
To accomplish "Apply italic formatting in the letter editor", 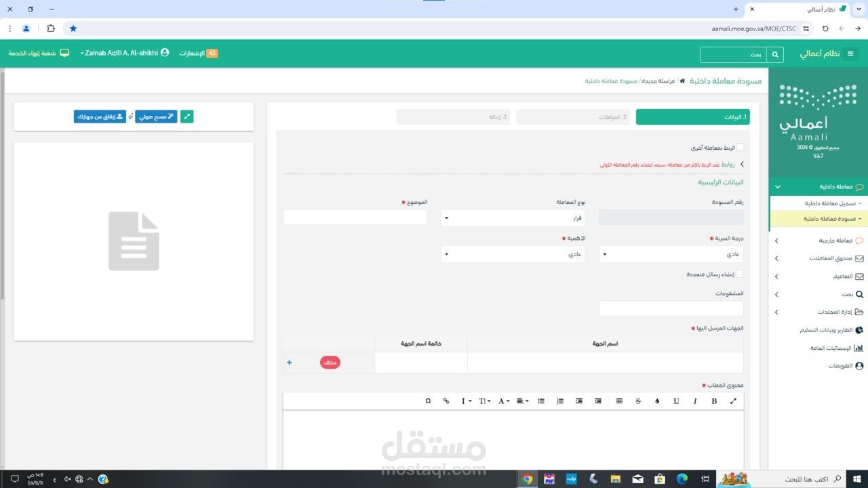I will 695,401.
